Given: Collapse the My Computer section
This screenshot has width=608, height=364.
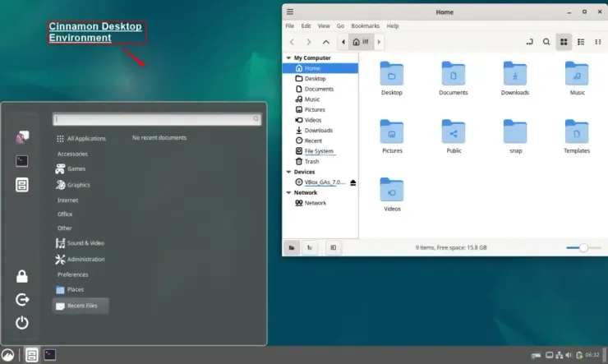Looking at the screenshot, I should 288,58.
